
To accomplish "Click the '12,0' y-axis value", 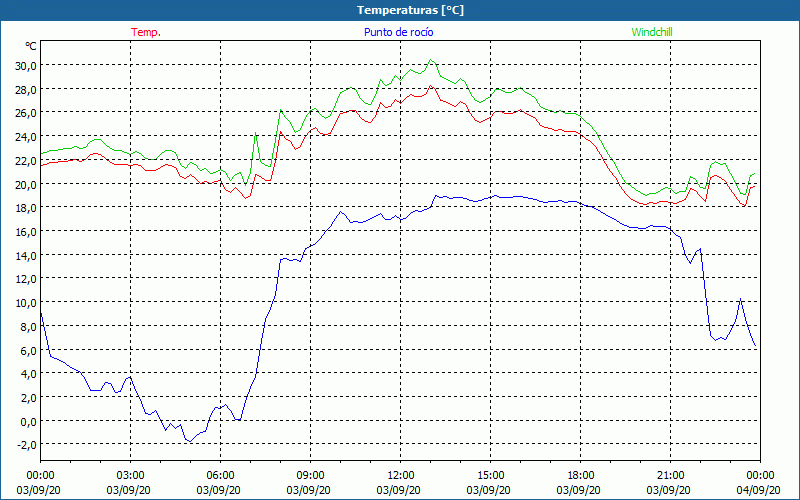I will point(26,279).
